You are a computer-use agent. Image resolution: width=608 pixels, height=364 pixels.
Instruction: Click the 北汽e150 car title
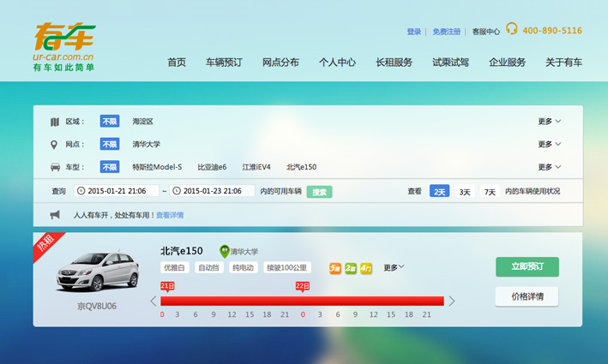pyautogui.click(x=182, y=251)
